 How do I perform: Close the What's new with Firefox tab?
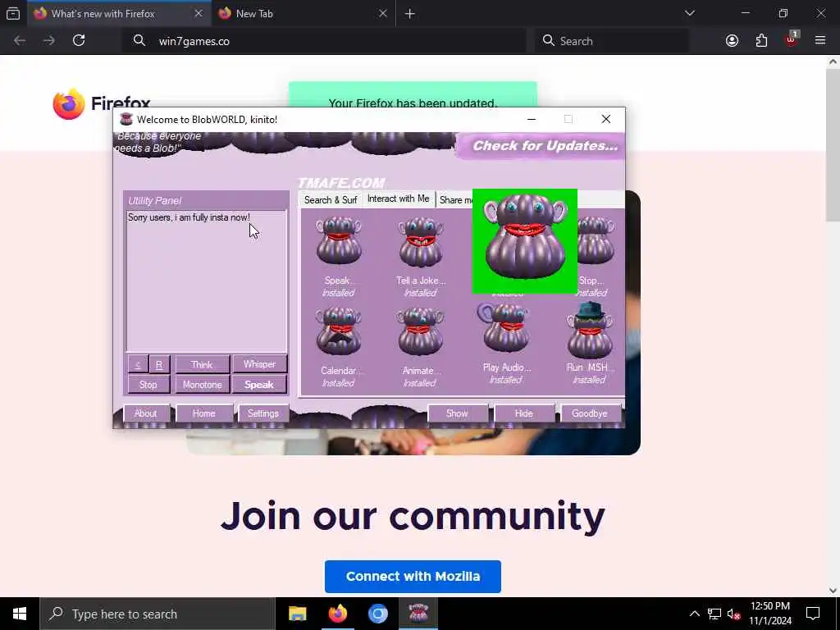(199, 13)
